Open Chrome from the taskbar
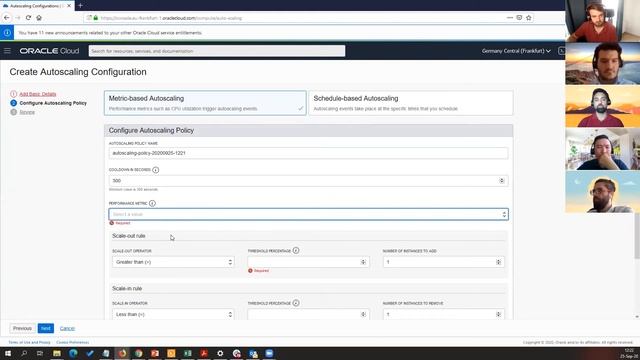Viewport: 640px width, 360px height. point(138,353)
